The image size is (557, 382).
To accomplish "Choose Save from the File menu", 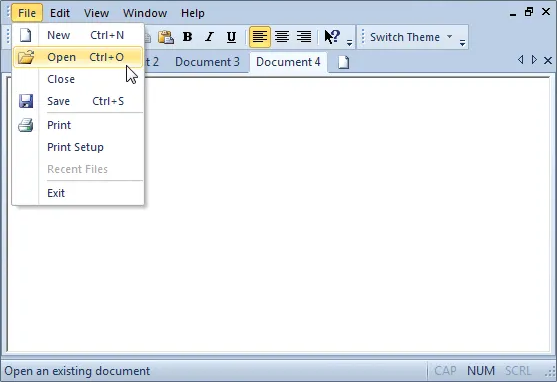I will click(78, 101).
